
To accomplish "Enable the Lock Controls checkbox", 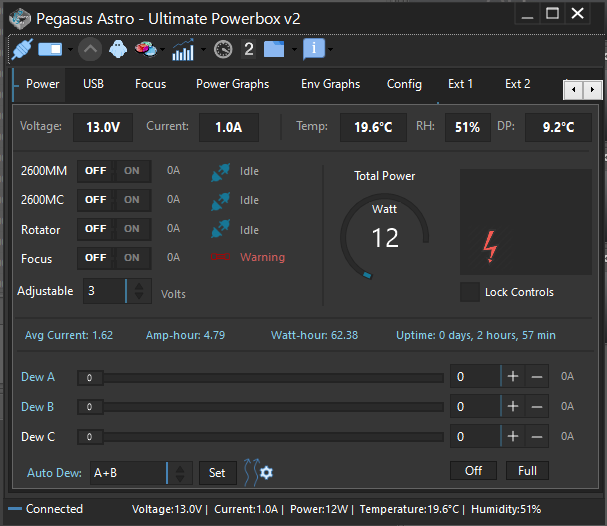I will point(470,292).
